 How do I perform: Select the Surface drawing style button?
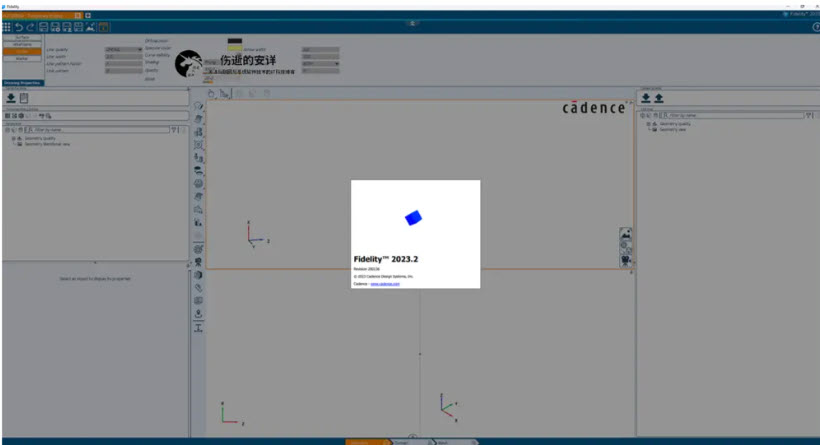tap(22, 38)
